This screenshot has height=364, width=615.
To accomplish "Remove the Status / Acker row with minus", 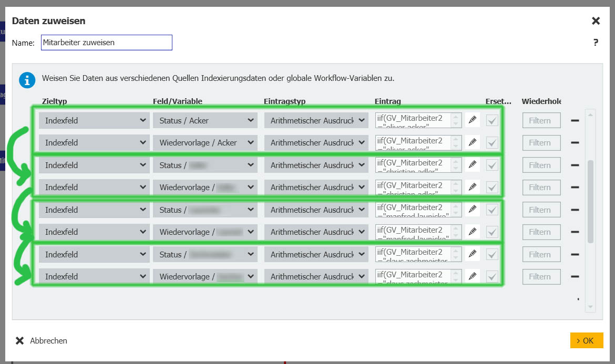I will pyautogui.click(x=575, y=120).
